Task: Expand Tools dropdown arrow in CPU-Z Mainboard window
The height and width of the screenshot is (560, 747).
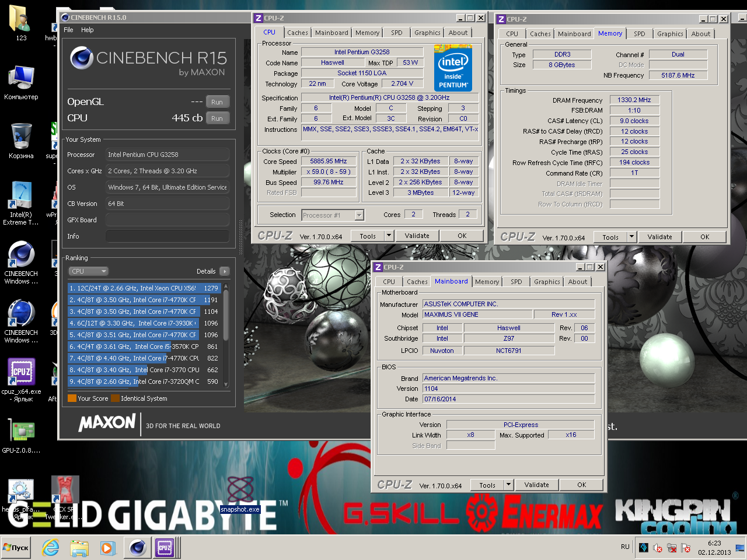Action: pyautogui.click(x=508, y=485)
